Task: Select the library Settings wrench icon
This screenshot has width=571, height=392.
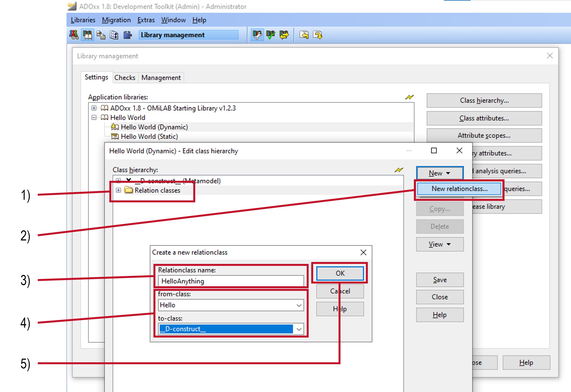Action: click(257, 35)
